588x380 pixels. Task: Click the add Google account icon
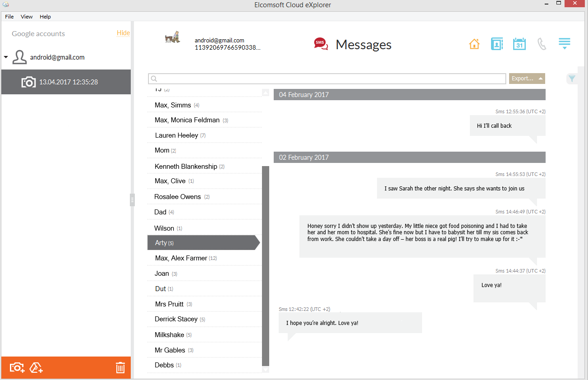[x=36, y=368]
